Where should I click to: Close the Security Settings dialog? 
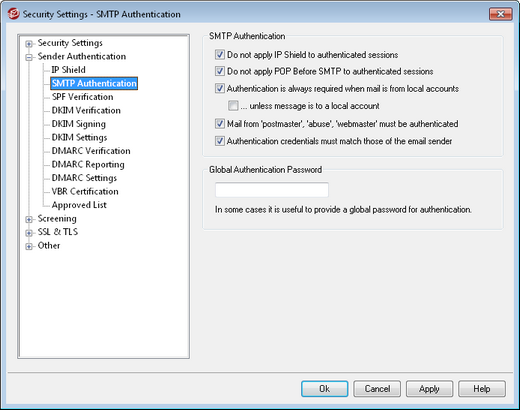[500, 14]
